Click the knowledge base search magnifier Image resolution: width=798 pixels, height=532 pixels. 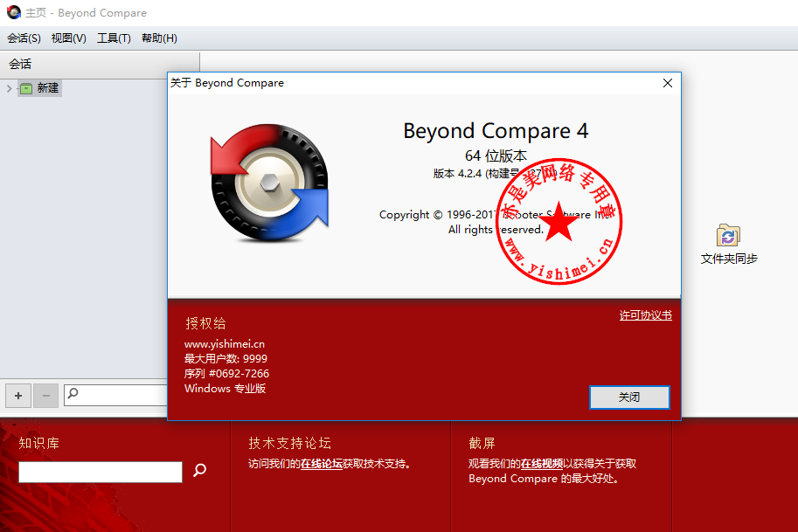[199, 470]
